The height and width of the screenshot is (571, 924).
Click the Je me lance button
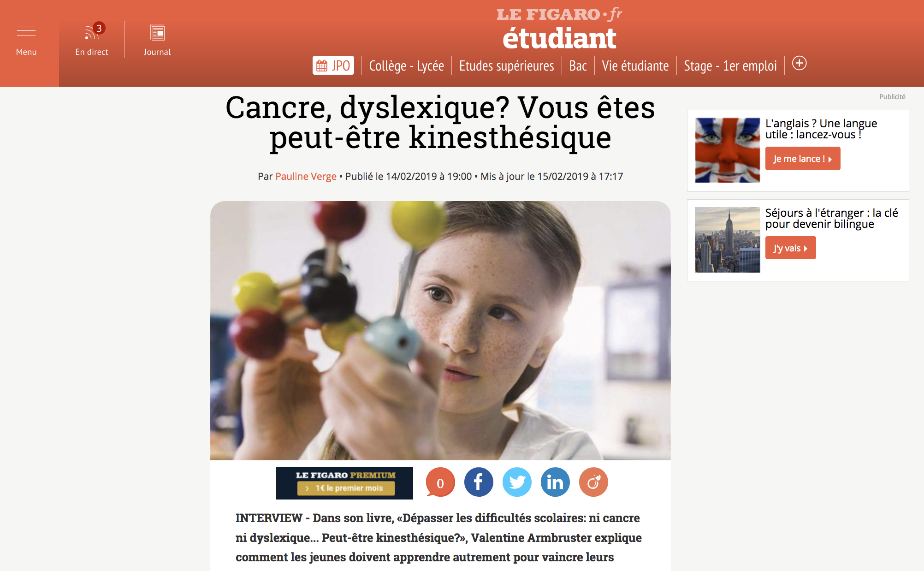[x=802, y=159]
